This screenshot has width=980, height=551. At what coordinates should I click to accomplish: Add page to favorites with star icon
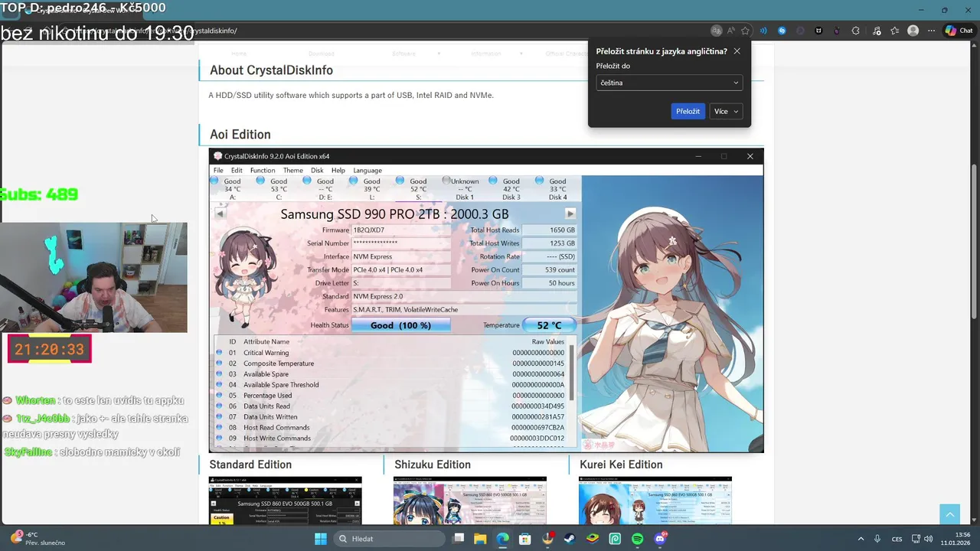pyautogui.click(x=745, y=31)
